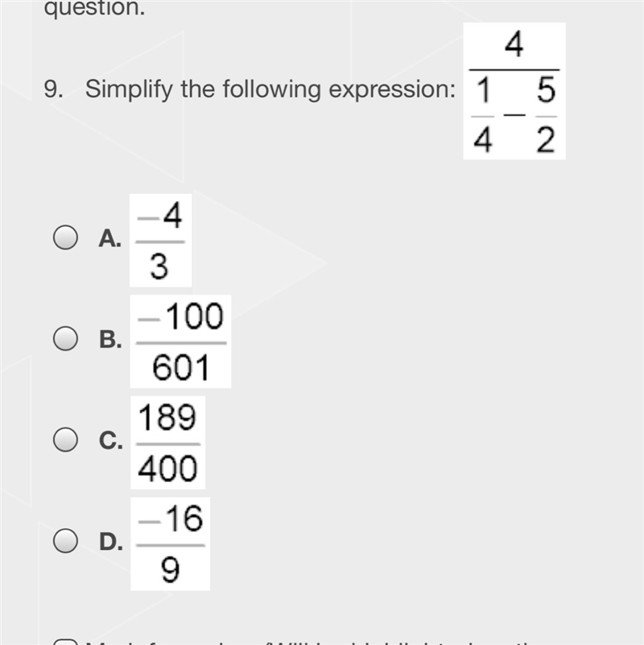This screenshot has height=645, width=644.
Task: Mark option C radio button
Action: tap(65, 440)
